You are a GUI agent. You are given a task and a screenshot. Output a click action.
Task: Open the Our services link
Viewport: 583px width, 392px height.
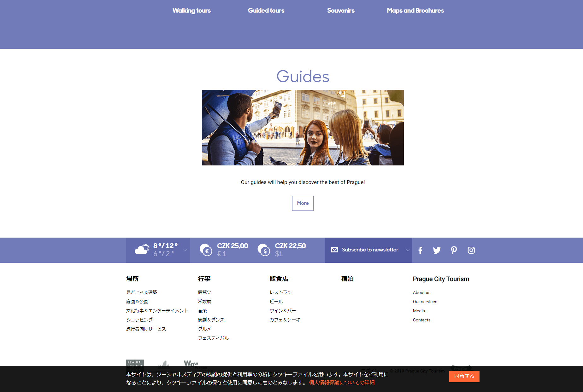[425, 302]
